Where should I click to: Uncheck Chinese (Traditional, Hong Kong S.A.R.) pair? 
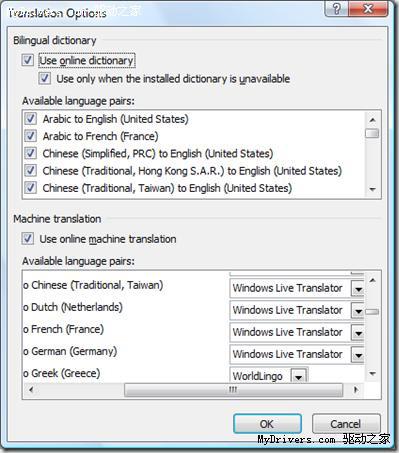31,171
